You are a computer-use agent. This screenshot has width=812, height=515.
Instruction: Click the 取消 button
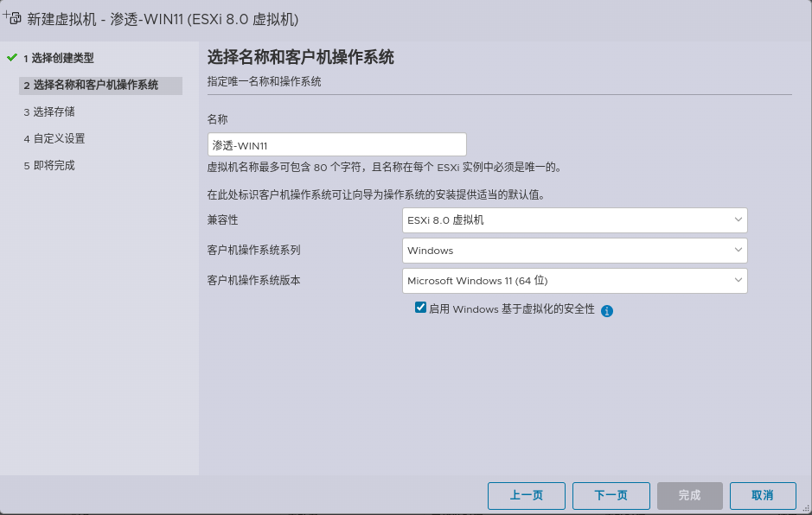tap(763, 496)
